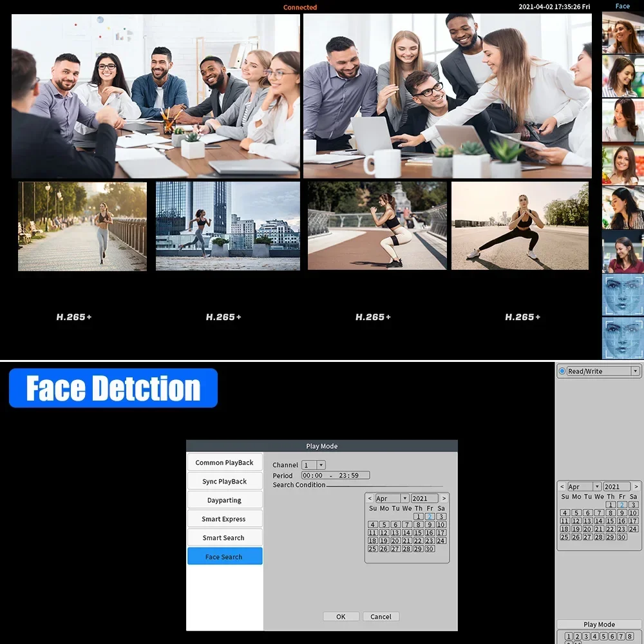Open the Read/Write dropdown list
Image resolution: width=644 pixels, height=644 pixels.
(x=635, y=372)
